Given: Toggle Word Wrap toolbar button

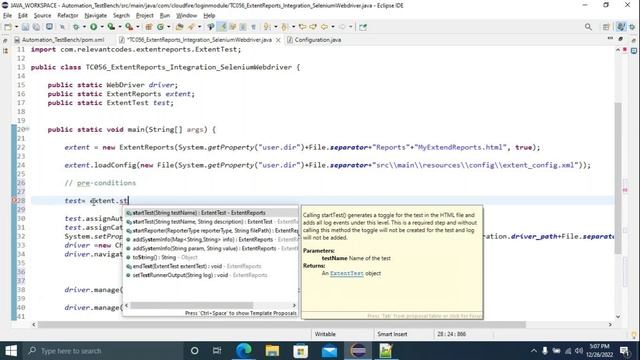Looking at the screenshot, I should [233, 27].
